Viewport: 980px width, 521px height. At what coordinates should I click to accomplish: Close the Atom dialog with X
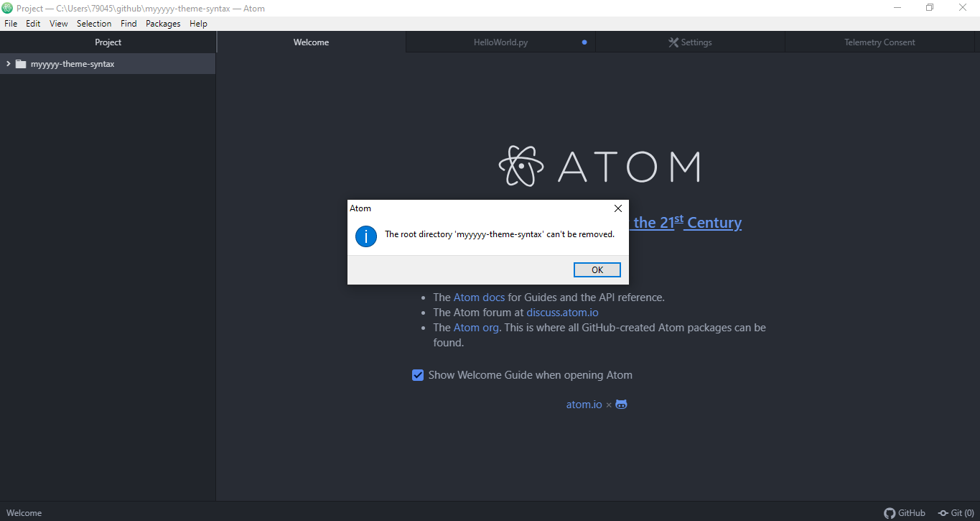(x=617, y=208)
